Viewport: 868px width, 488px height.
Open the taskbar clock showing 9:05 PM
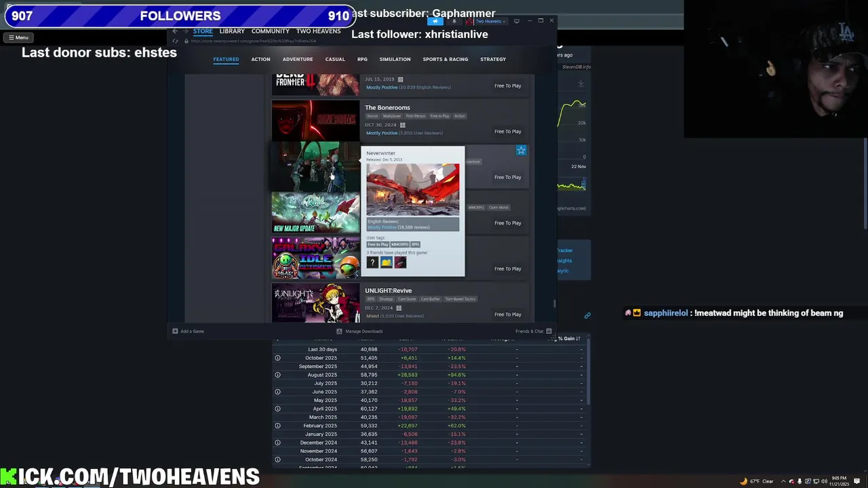coord(841,481)
